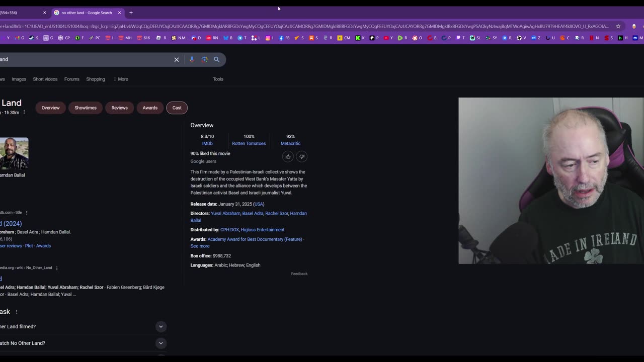Open the Twitch 'T' bookmark
The height and width of the screenshot is (362, 644).
point(461,38)
